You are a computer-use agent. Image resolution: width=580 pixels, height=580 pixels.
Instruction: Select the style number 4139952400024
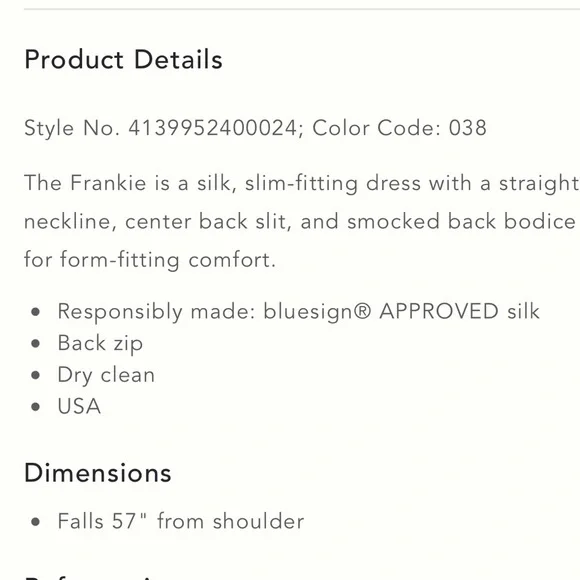(213, 128)
